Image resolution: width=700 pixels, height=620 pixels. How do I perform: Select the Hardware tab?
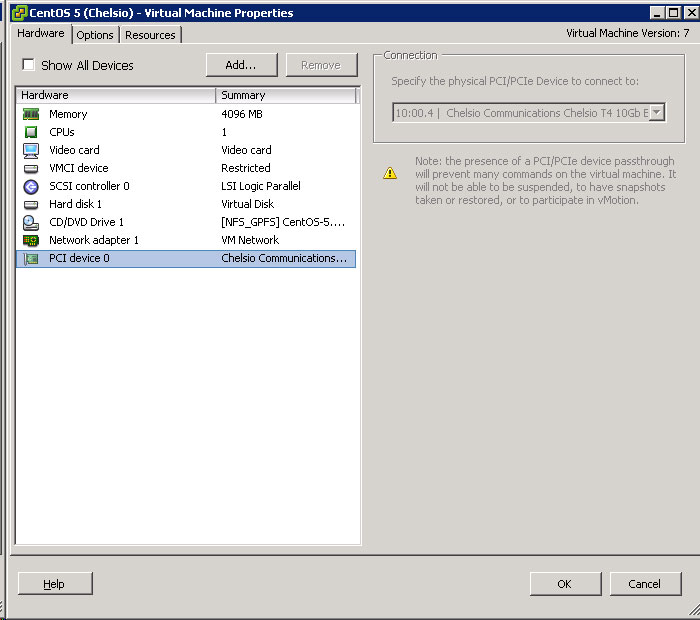41,34
